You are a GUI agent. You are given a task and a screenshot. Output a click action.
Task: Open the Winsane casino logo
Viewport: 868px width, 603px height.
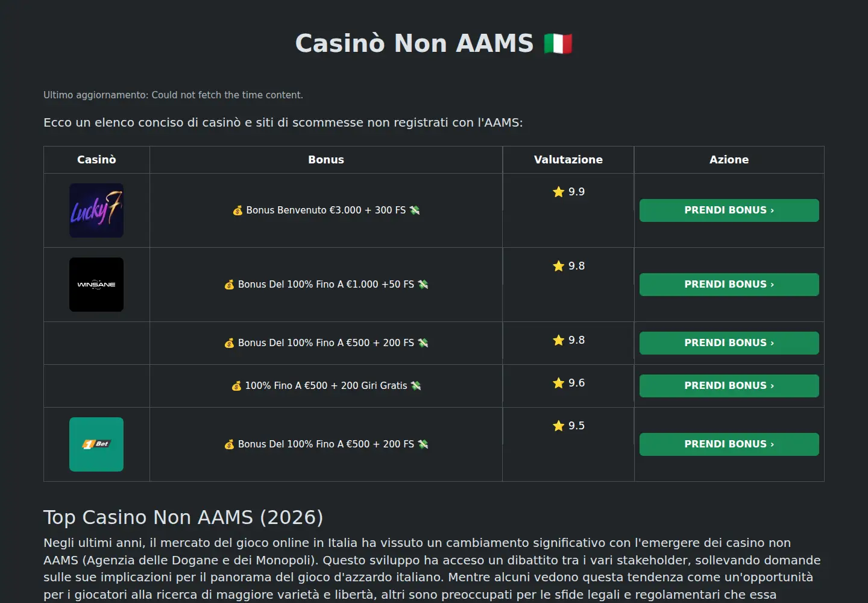[x=96, y=285]
